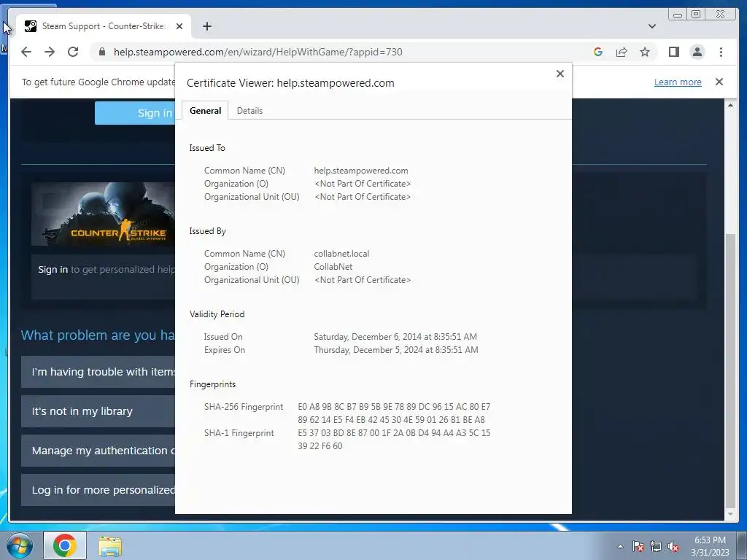Select issuer common name collabnet.local
This screenshot has height=560, width=747.
point(341,254)
